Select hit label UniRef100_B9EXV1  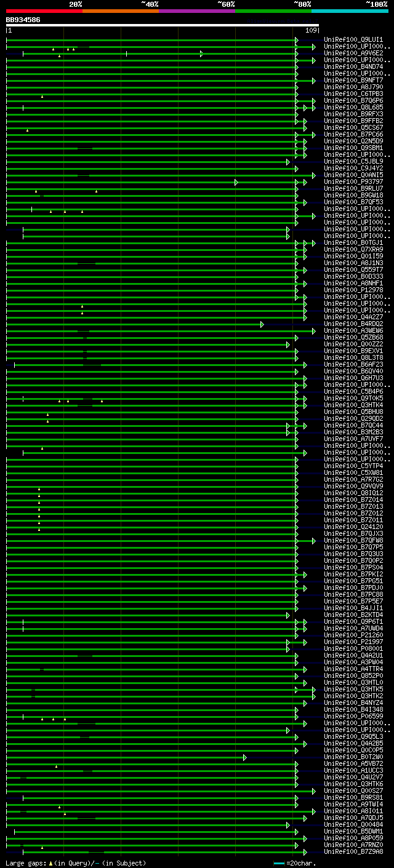coord(353,351)
